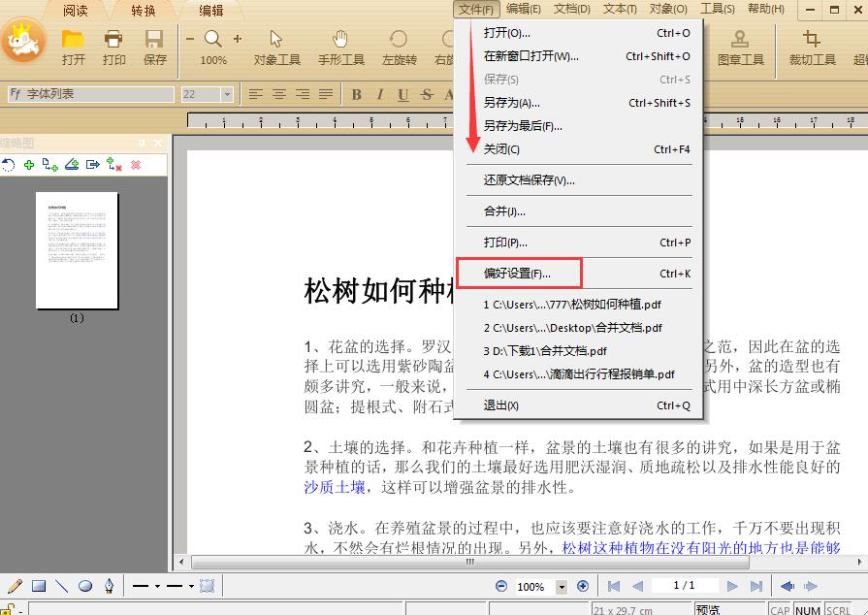Open the 文档(D) menu
This screenshot has height=615, width=868.
tap(572, 9)
